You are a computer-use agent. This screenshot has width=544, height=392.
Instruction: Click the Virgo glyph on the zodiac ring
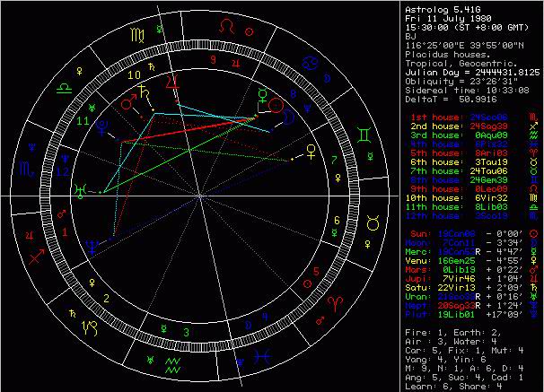137,35
